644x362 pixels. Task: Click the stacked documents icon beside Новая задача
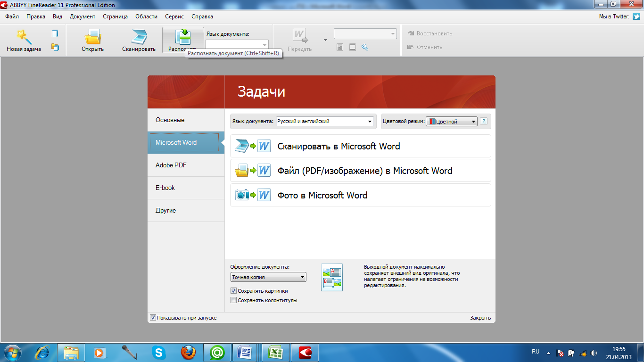55,47
